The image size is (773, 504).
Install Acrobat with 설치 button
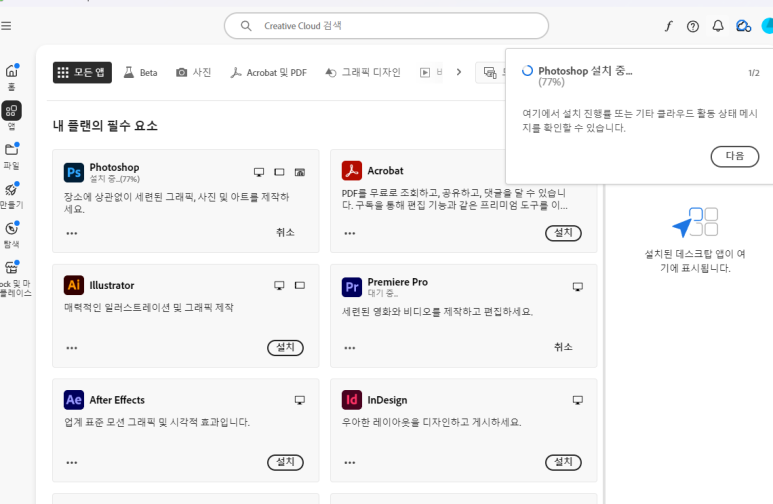[563, 233]
